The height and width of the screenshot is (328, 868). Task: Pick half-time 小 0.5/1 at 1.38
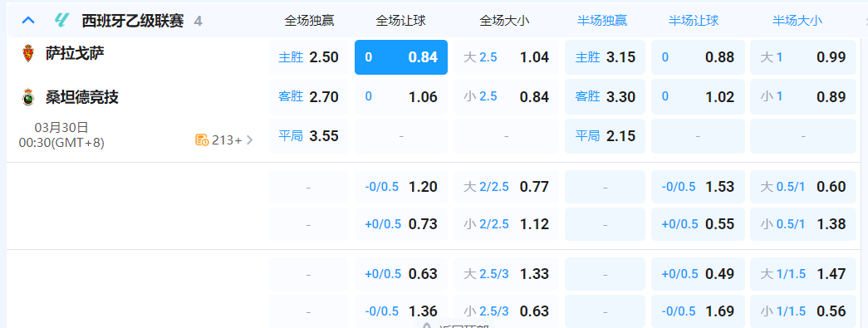pyautogui.click(x=803, y=224)
